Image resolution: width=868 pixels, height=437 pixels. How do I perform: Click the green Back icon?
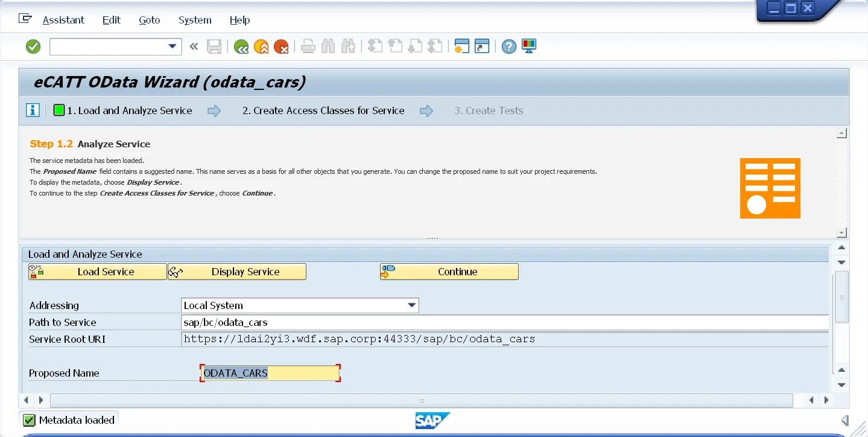point(241,46)
